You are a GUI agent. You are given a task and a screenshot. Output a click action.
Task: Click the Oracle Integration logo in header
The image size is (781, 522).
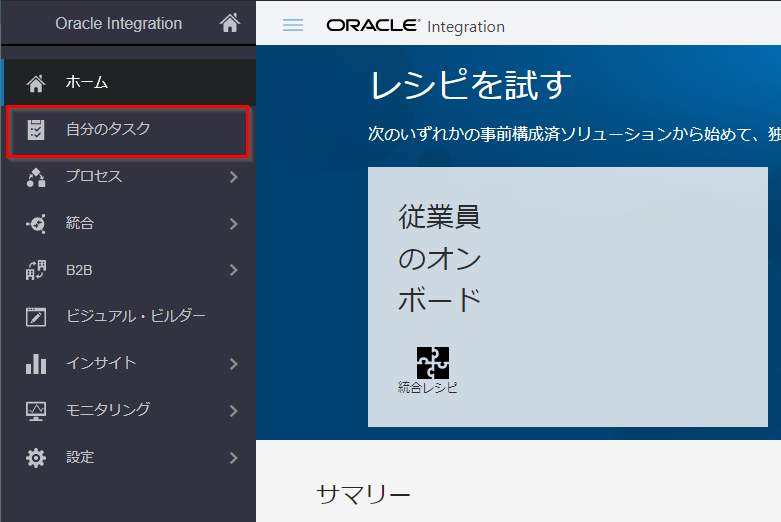click(x=415, y=26)
